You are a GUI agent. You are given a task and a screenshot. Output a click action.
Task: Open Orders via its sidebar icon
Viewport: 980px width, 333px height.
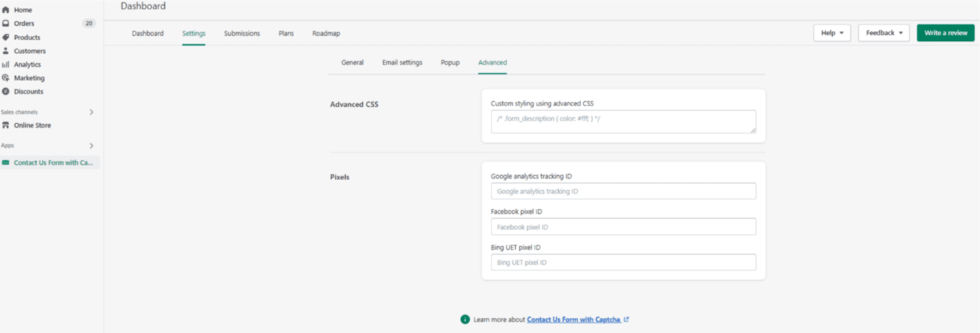6,24
